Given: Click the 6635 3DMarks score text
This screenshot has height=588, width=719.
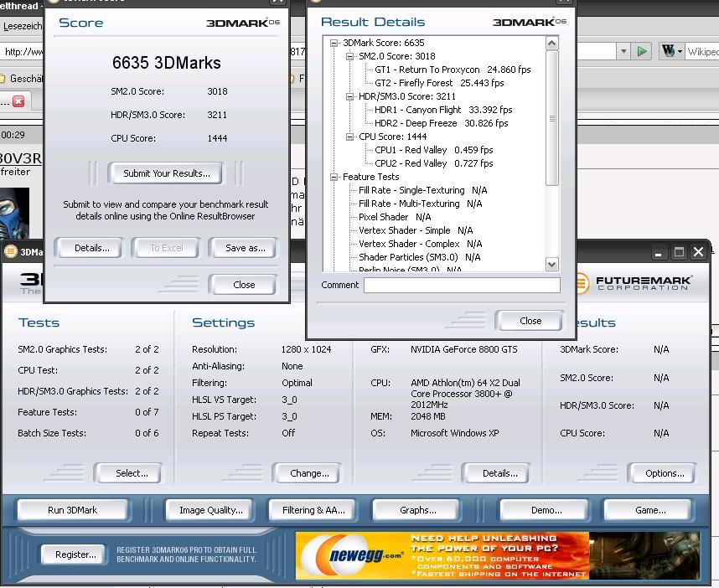Looking at the screenshot, I should tap(167, 63).
